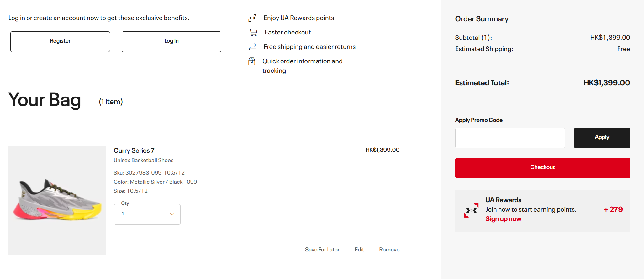Open the Curry Series 7 product title
This screenshot has height=279, width=644.
(134, 150)
